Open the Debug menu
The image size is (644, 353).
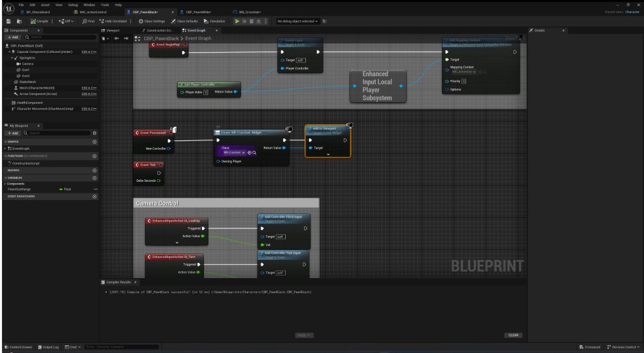(72, 4)
